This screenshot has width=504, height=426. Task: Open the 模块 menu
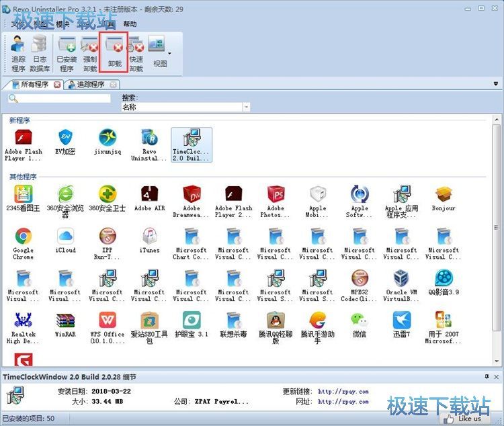point(62,24)
